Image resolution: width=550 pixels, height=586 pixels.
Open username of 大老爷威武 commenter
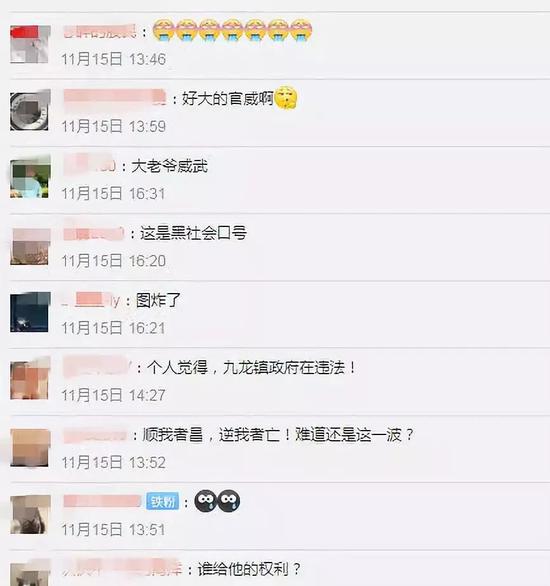pos(89,165)
